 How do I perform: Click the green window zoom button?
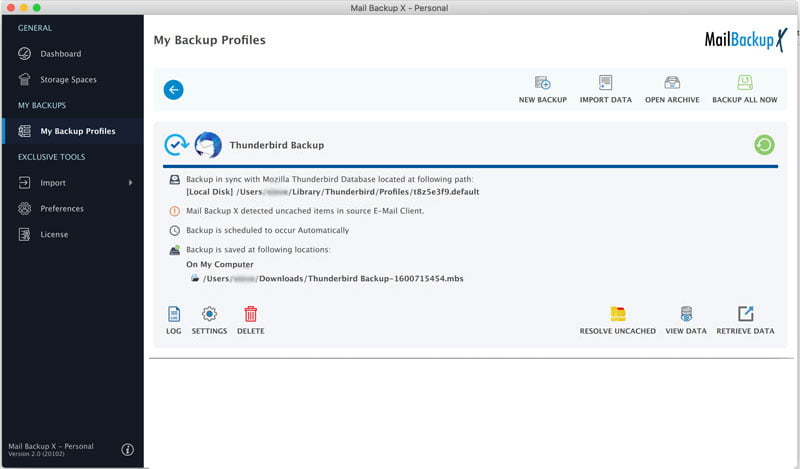[x=37, y=8]
